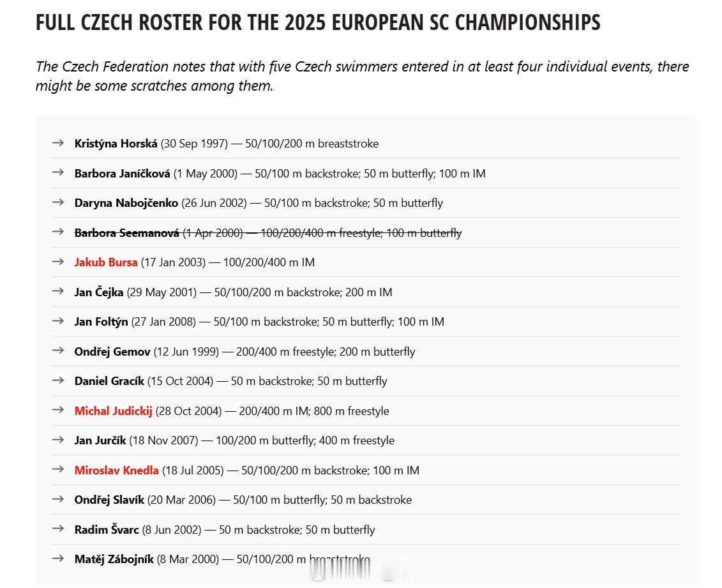Select the struck-through Barbora Seemanová entry
This screenshot has height=588, width=722.
[268, 233]
